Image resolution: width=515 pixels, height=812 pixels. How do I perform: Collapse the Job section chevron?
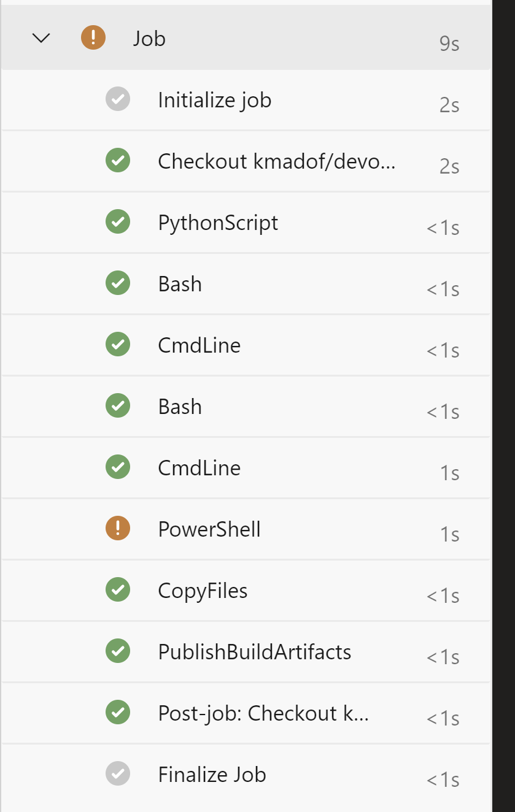click(41, 38)
